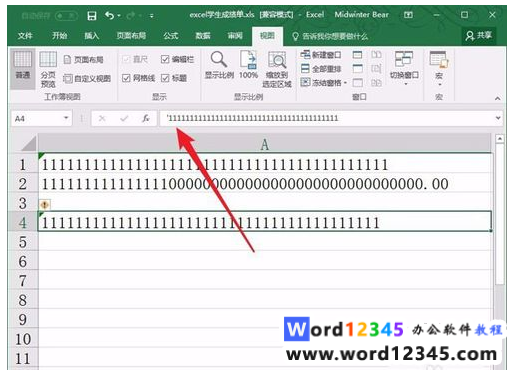
Task: Toggle the Gridlines (网格线) checkbox
Action: [x=126, y=78]
